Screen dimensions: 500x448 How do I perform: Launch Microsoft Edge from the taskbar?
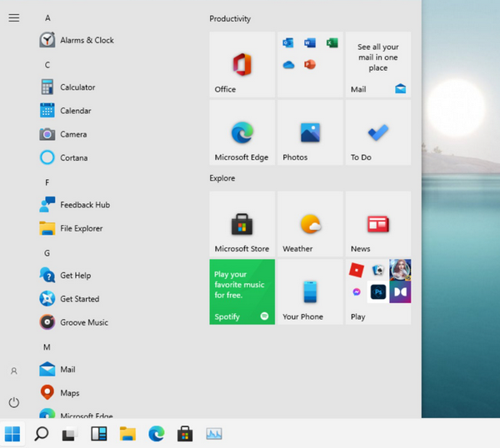click(x=157, y=434)
